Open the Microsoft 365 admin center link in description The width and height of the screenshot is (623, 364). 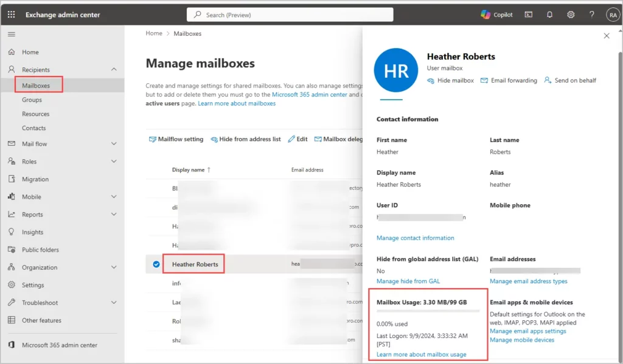(x=310, y=94)
